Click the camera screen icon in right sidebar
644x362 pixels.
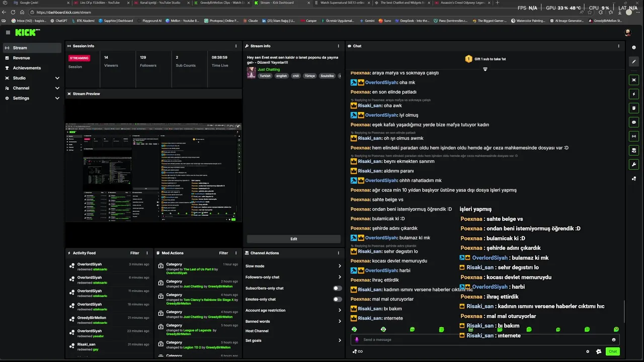tap(634, 150)
